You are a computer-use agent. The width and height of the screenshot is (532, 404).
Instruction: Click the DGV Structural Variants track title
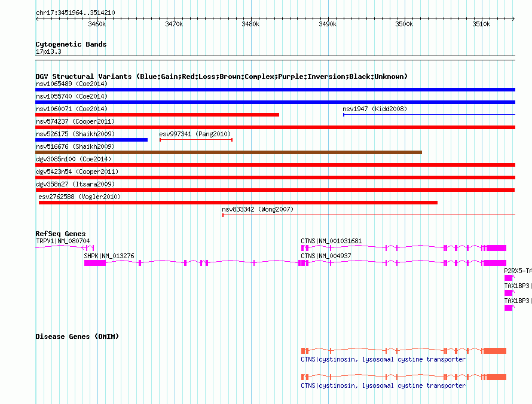(222, 76)
